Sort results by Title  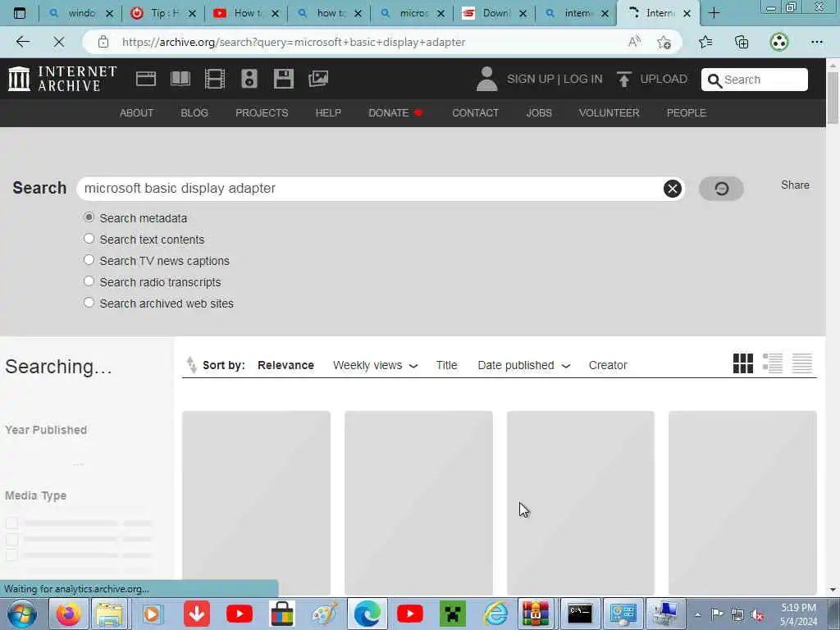pyautogui.click(x=446, y=365)
